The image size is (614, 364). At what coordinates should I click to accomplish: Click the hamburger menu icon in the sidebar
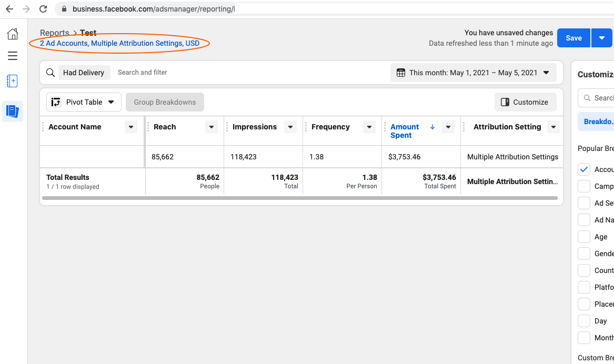point(12,55)
